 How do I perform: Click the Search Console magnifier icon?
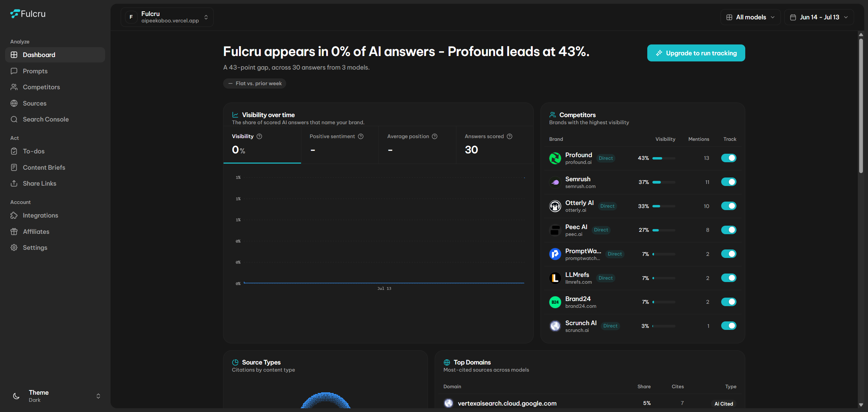click(14, 119)
